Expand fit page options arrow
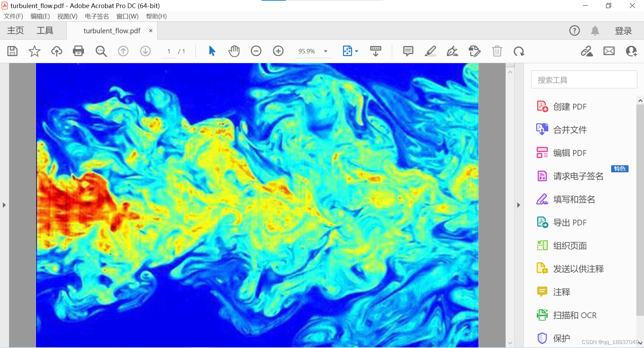Image resolution: width=644 pixels, height=348 pixels. [x=357, y=51]
